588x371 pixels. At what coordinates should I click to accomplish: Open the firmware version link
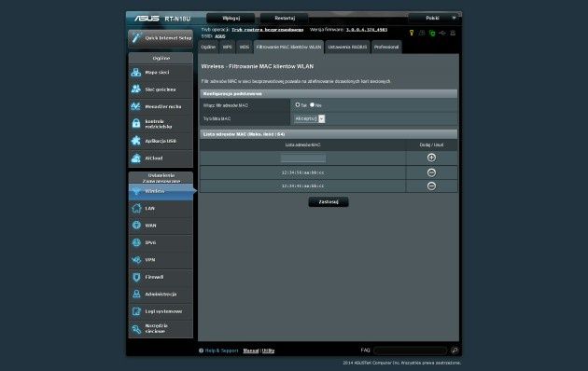367,30
